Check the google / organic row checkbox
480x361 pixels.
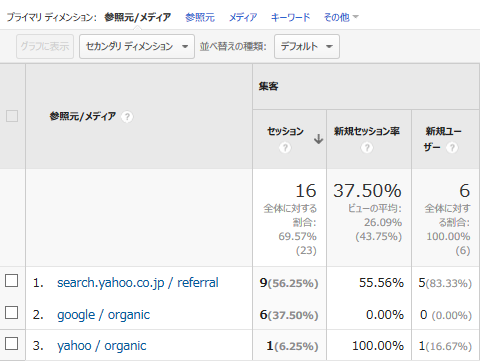pyautogui.click(x=12, y=313)
